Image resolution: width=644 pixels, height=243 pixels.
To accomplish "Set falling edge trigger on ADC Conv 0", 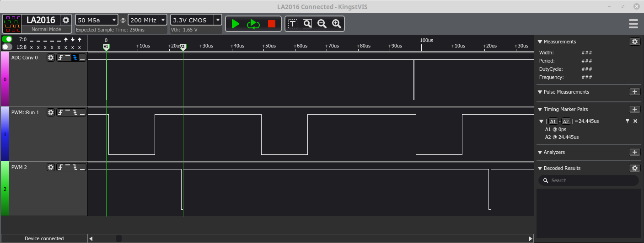I will point(75,58).
